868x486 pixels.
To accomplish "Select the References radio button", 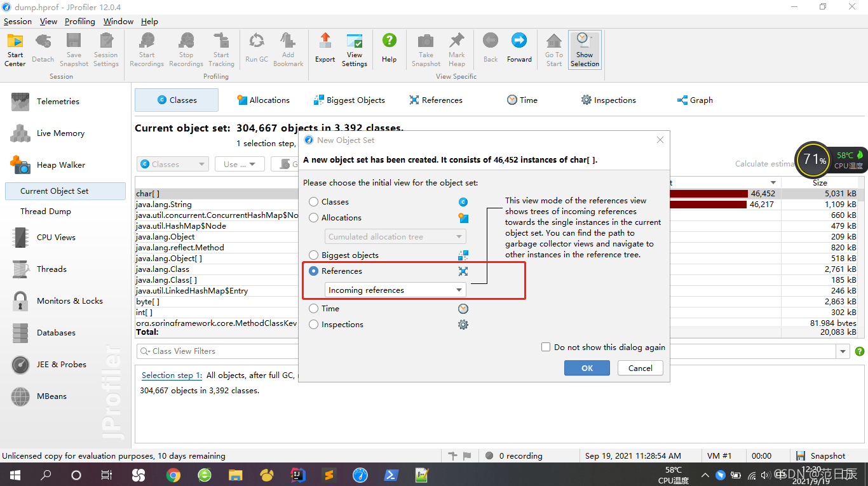I will (x=313, y=271).
